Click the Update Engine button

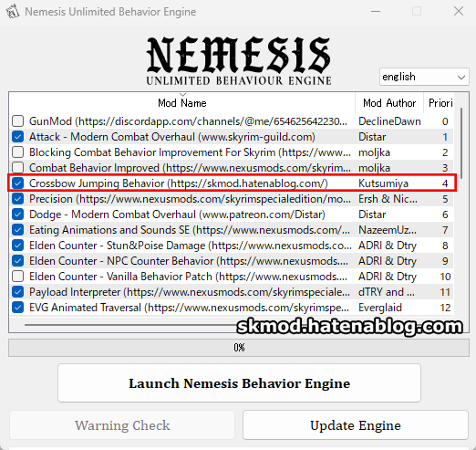[x=356, y=425]
